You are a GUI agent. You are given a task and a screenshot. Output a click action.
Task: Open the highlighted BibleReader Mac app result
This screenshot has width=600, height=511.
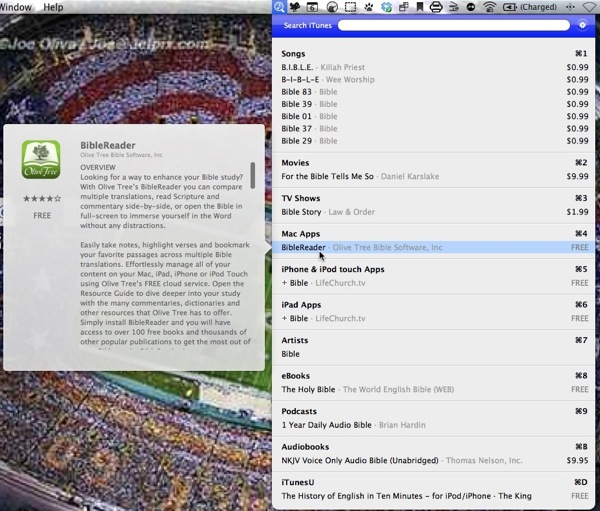tap(434, 247)
